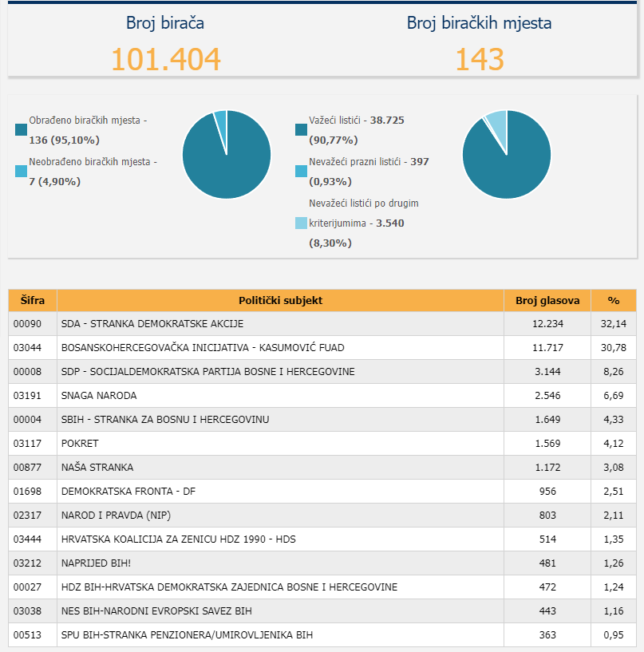
Task: Click the Politički subjekt column header
Action: 280,301
